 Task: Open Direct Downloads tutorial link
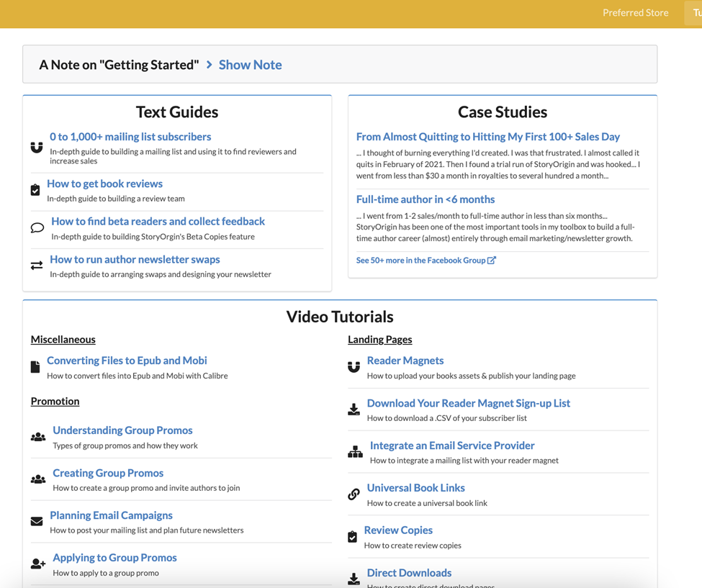409,572
